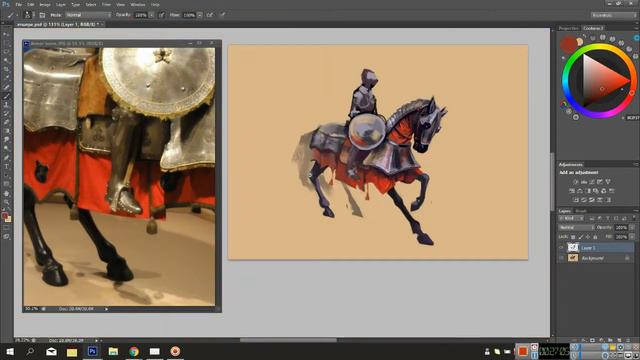Open the Filter menu
The width and height of the screenshot is (640, 360).
pyautogui.click(x=106, y=4)
